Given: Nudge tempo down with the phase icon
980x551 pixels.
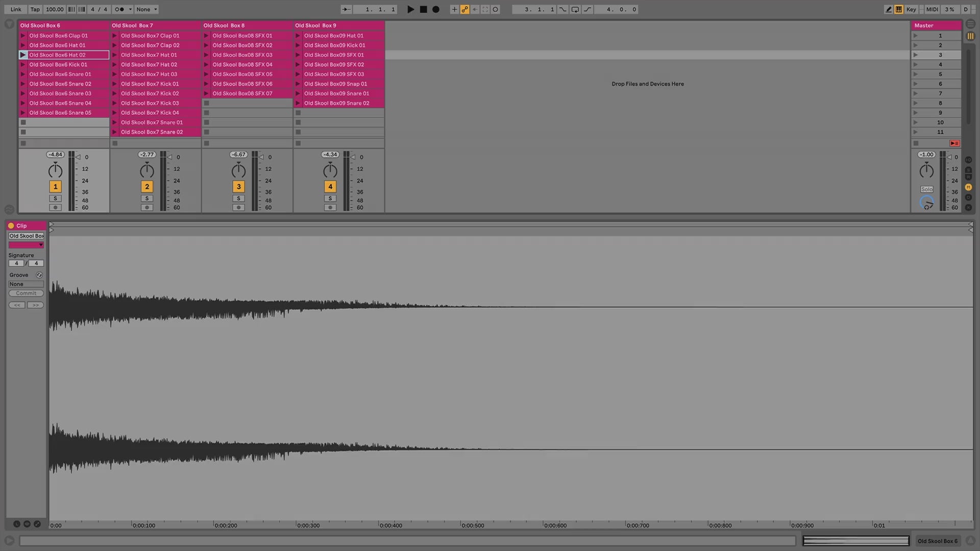Looking at the screenshot, I should click(71, 9).
